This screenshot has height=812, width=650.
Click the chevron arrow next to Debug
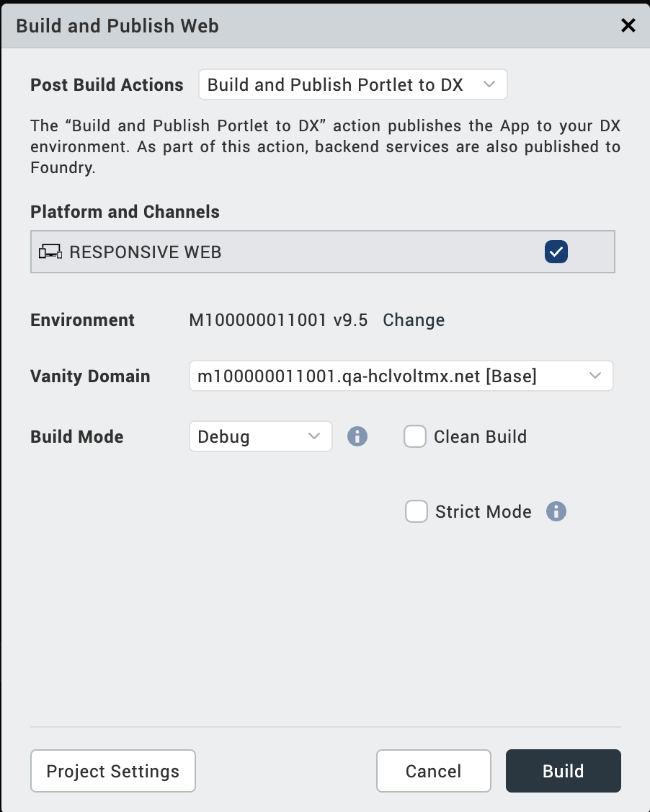[314, 436]
